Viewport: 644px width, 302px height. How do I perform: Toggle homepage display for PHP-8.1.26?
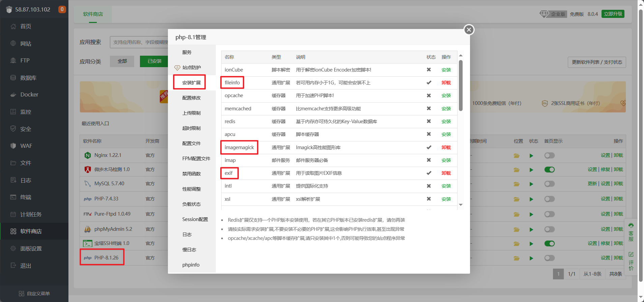click(x=549, y=258)
